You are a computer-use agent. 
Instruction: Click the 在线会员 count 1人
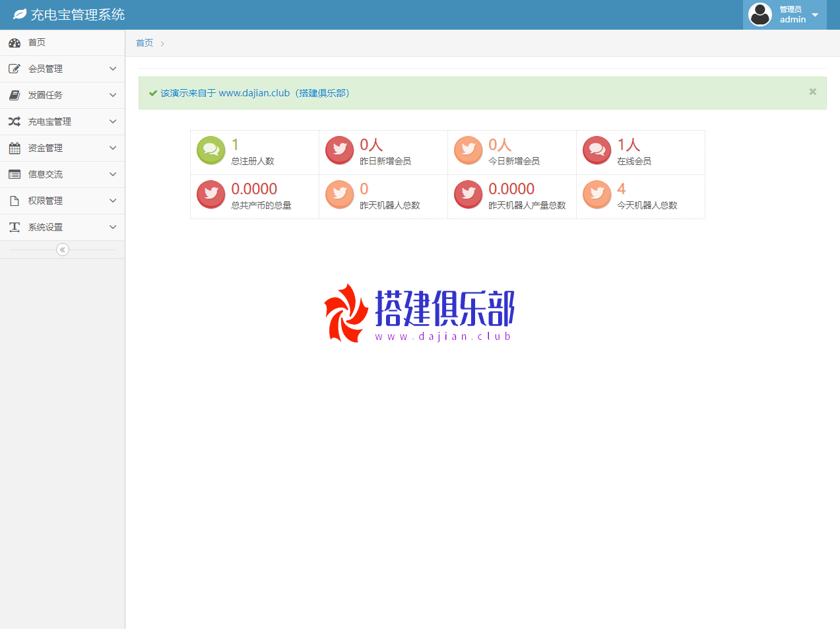pos(629,145)
